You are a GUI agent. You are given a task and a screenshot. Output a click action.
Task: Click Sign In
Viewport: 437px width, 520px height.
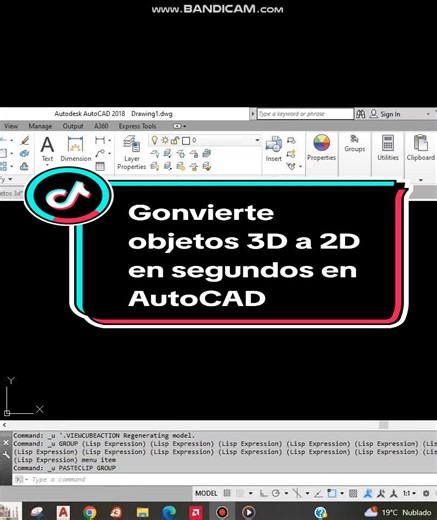click(390, 114)
